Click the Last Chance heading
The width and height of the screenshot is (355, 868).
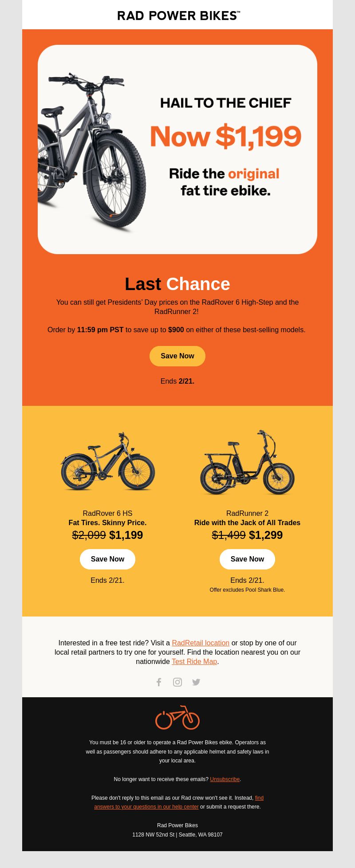177,284
